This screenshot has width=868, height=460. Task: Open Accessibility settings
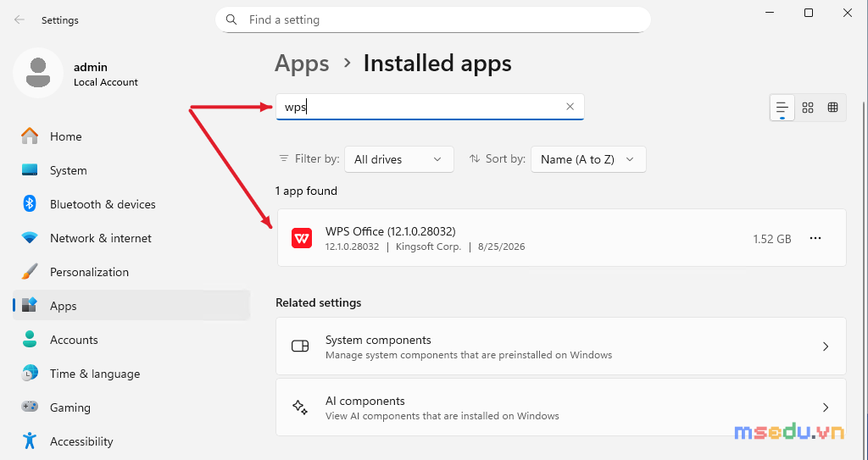(x=131, y=441)
